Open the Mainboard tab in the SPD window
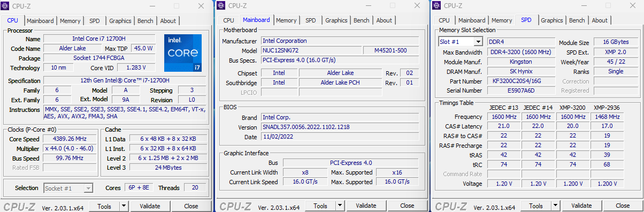 472,20
